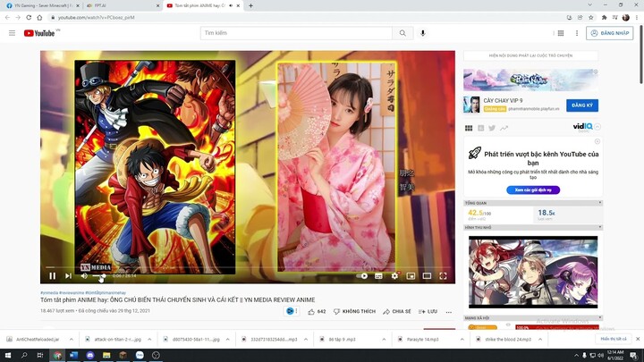Open the CÀY CHAY VIP 9 ad
The image size is (644, 362).
(x=503, y=100)
